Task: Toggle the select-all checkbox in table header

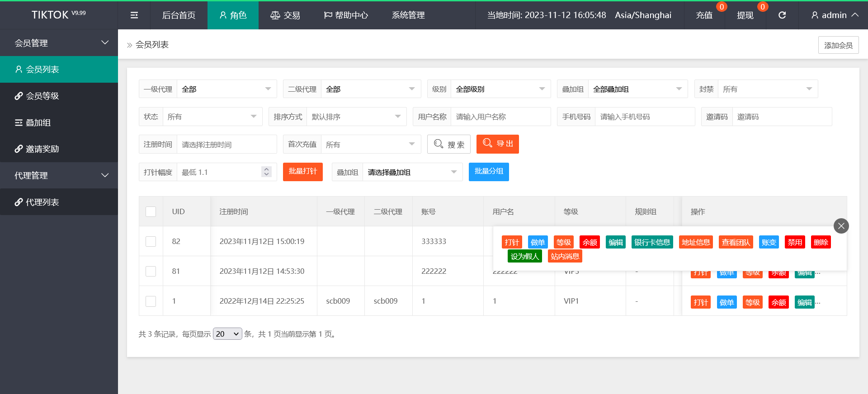Action: pyautogui.click(x=151, y=211)
